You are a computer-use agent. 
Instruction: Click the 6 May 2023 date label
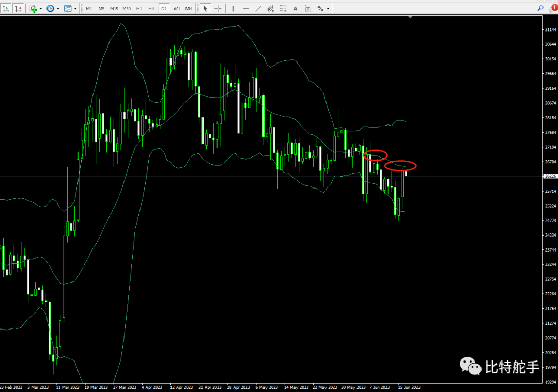(267, 387)
